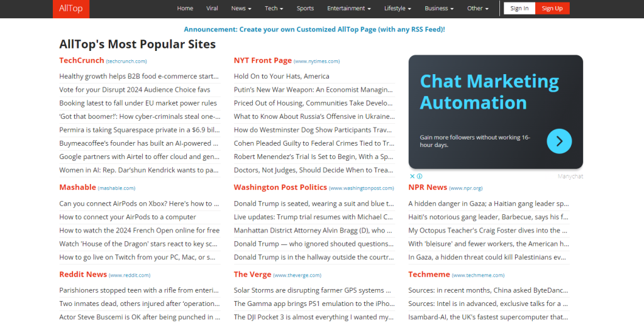Open 'My Octopus Teacher's Craig Foster' story
This screenshot has height=323, width=644.
pos(489,231)
